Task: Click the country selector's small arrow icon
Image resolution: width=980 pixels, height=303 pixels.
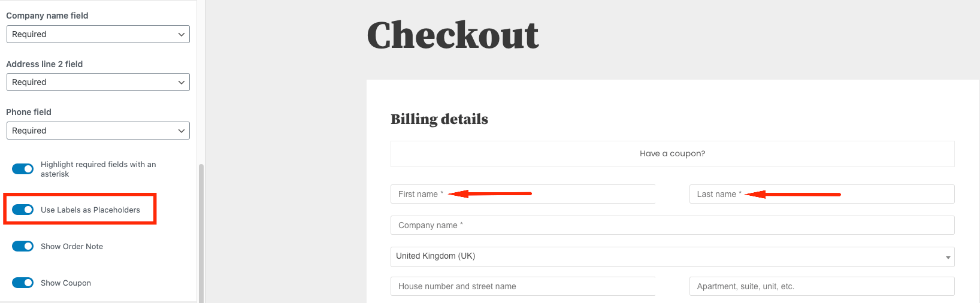Action: click(x=948, y=257)
